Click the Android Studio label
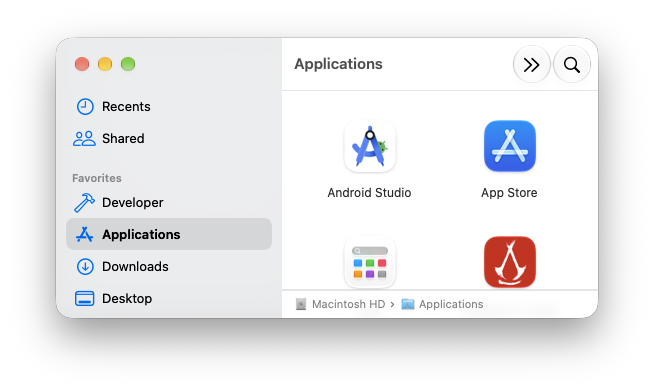654x392 pixels. [x=369, y=193]
